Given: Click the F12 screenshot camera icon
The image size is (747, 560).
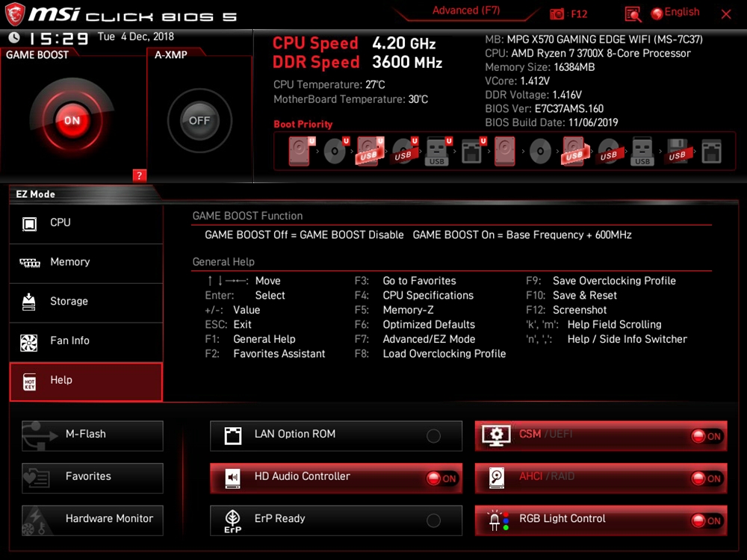Looking at the screenshot, I should pos(557,13).
